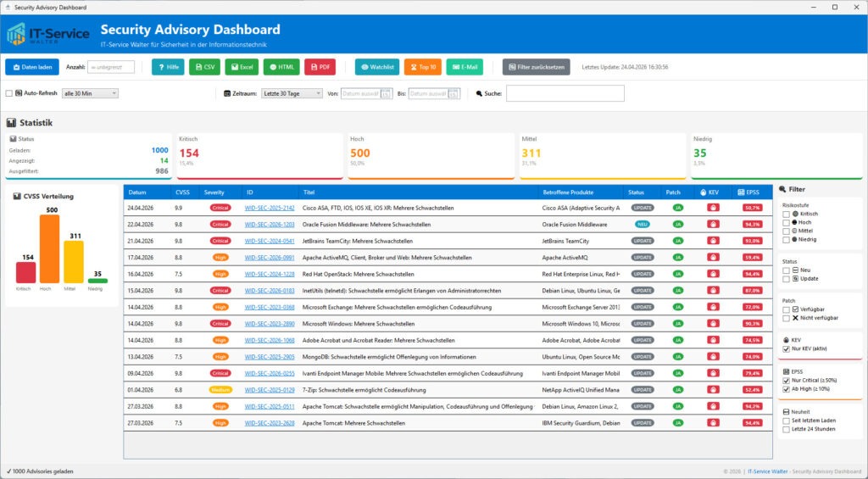Click the KEV lock icon in the 7-Zip row
This screenshot has width=868, height=479.
coord(713,390)
